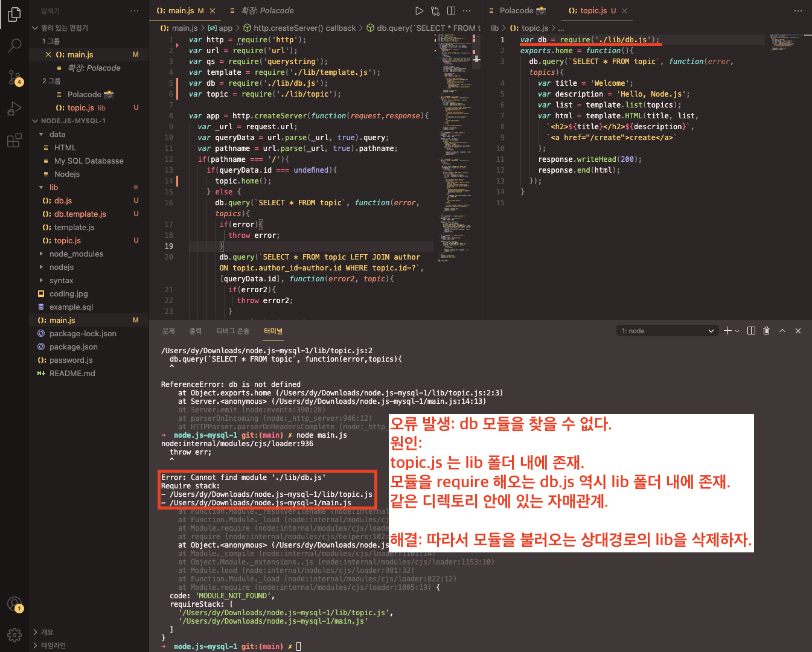Close the topic.js editor tab
The height and width of the screenshot is (652, 812).
click(624, 11)
